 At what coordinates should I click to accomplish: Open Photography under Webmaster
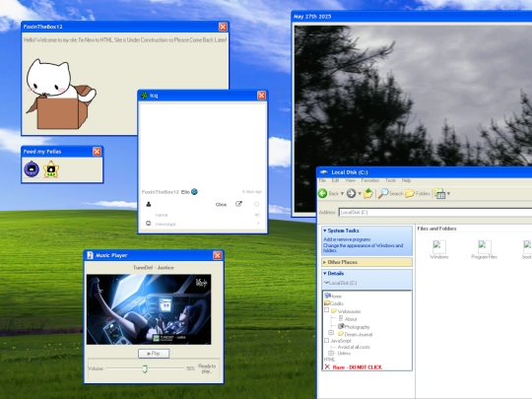[x=354, y=327]
